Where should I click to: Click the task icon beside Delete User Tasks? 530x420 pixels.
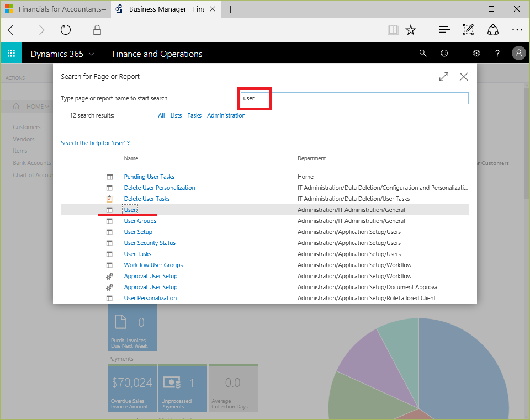point(109,199)
